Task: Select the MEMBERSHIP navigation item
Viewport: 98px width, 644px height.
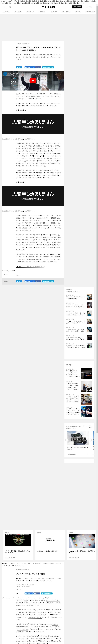Action: [x=90, y=12]
